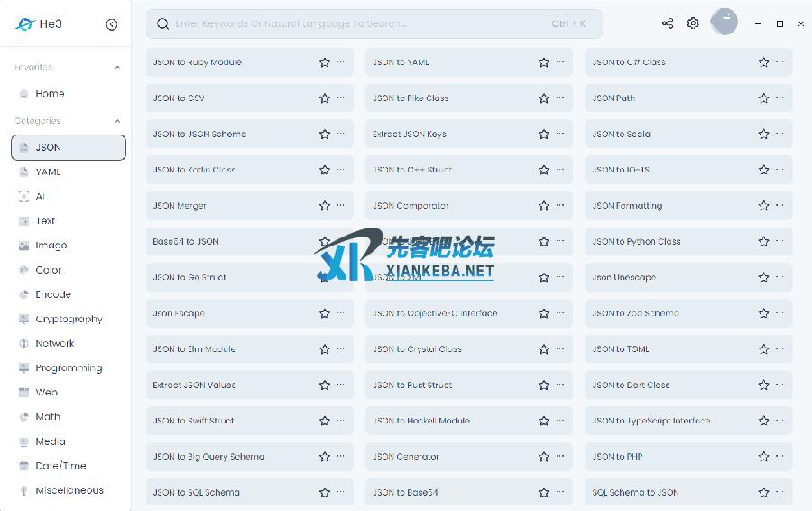812x511 pixels.
Task: Collapse the sidebar with the arrow icon
Action: click(111, 24)
